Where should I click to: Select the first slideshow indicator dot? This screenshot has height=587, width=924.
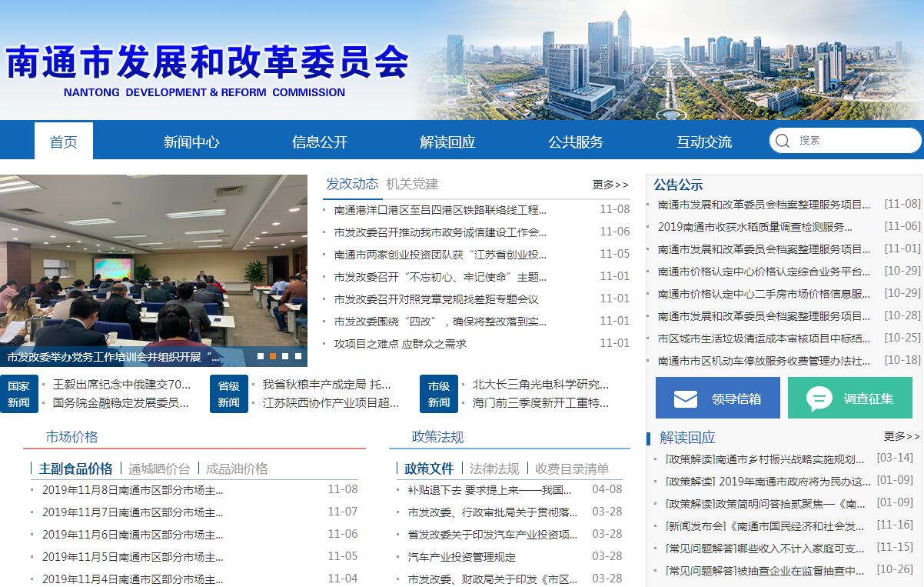(x=261, y=356)
